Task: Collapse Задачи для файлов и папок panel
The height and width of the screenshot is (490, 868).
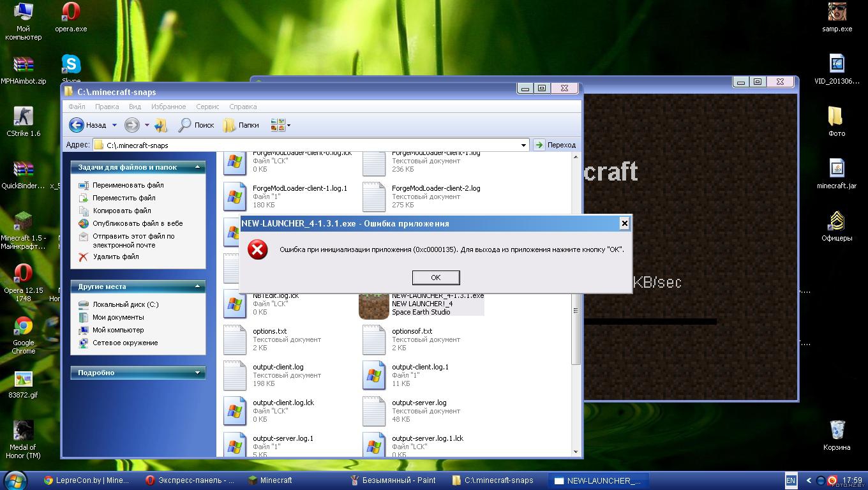Action: pyautogui.click(x=197, y=167)
